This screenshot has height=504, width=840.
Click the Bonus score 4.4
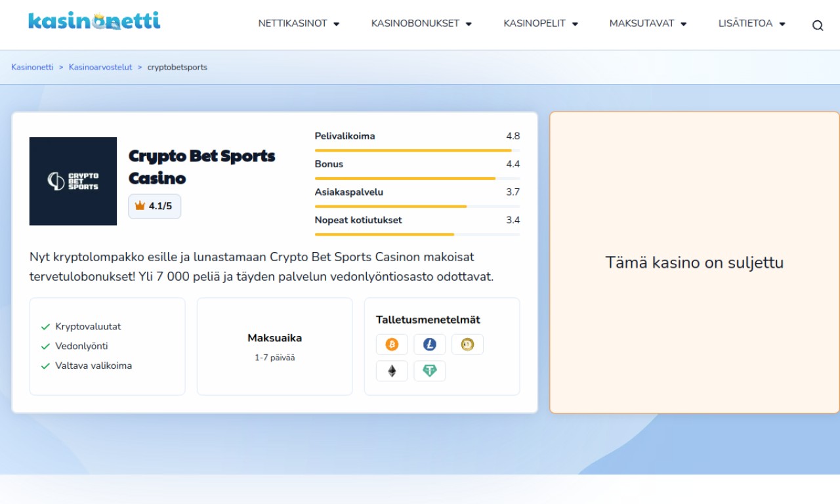513,164
